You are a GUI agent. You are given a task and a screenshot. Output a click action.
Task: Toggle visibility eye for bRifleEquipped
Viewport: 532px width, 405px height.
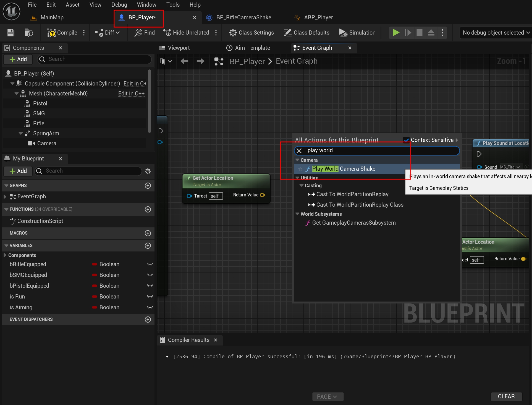[150, 264]
